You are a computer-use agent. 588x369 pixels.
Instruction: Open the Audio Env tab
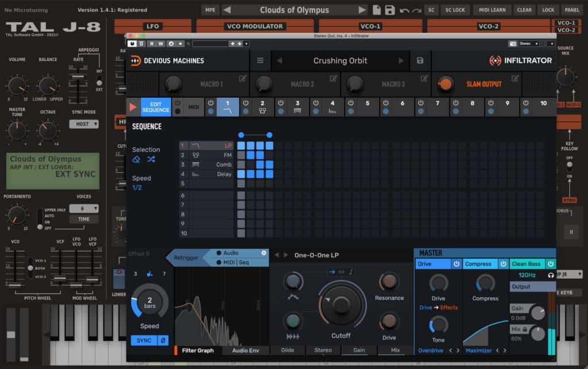tap(245, 351)
